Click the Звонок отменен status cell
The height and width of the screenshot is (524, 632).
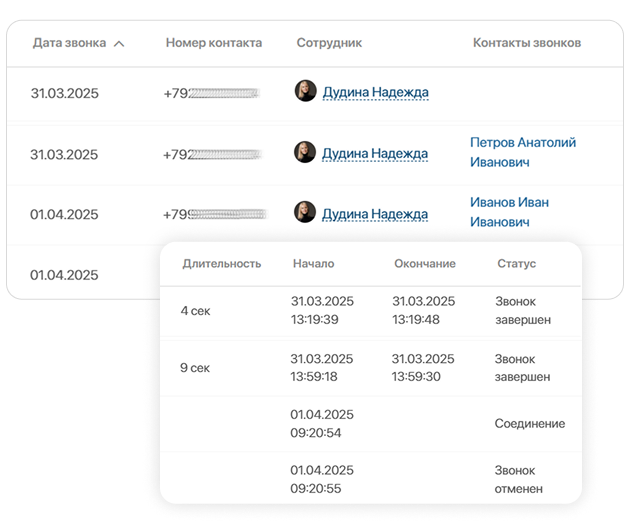518,479
